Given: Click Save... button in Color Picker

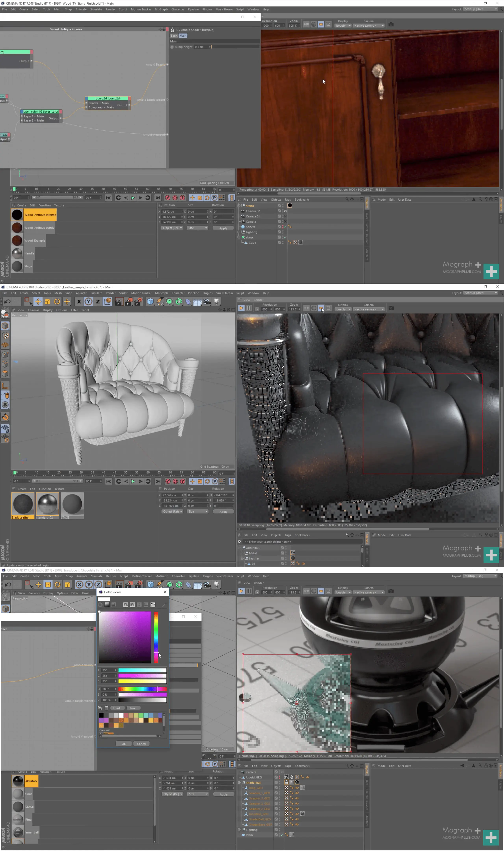Looking at the screenshot, I should point(133,708).
